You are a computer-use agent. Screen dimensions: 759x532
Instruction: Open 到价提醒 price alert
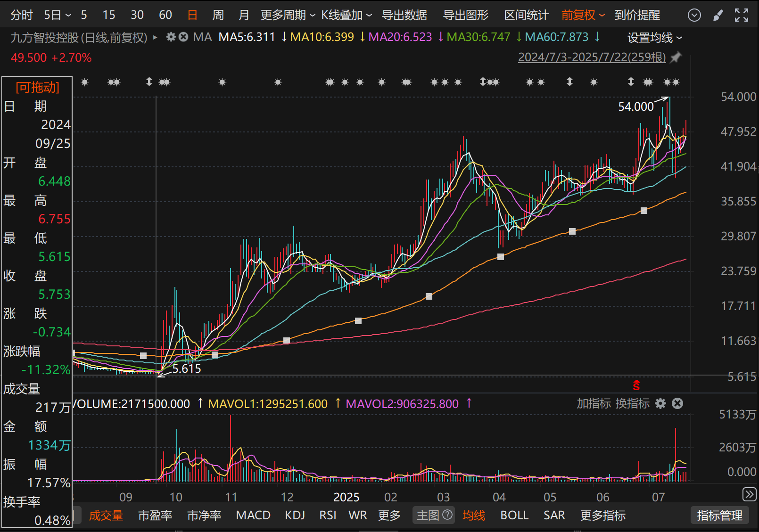click(637, 15)
